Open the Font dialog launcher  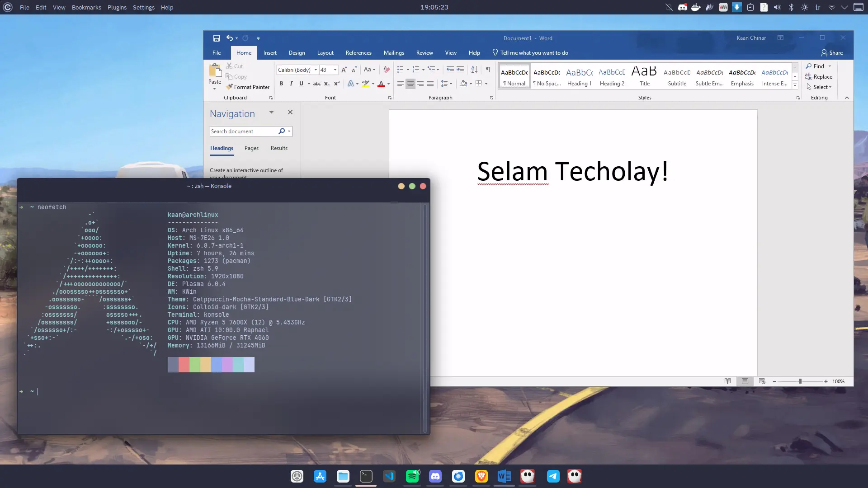(x=390, y=98)
